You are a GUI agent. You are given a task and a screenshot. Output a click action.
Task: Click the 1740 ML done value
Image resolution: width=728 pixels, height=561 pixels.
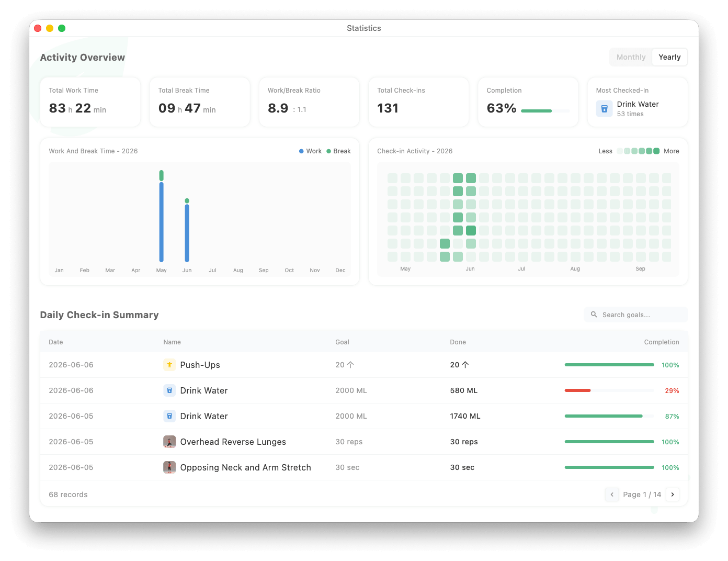click(x=465, y=416)
